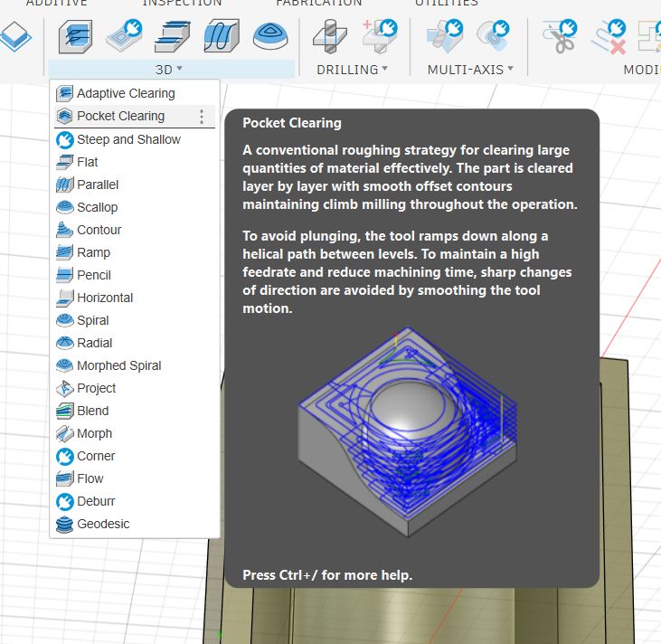Image resolution: width=661 pixels, height=644 pixels.
Task: Choose Flow toolpath entry
Action: coord(134,478)
